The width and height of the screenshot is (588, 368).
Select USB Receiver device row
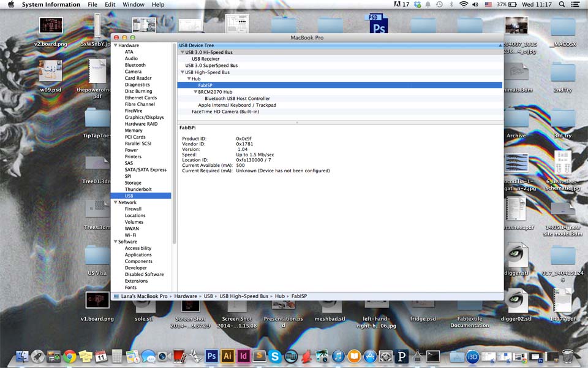click(340, 59)
